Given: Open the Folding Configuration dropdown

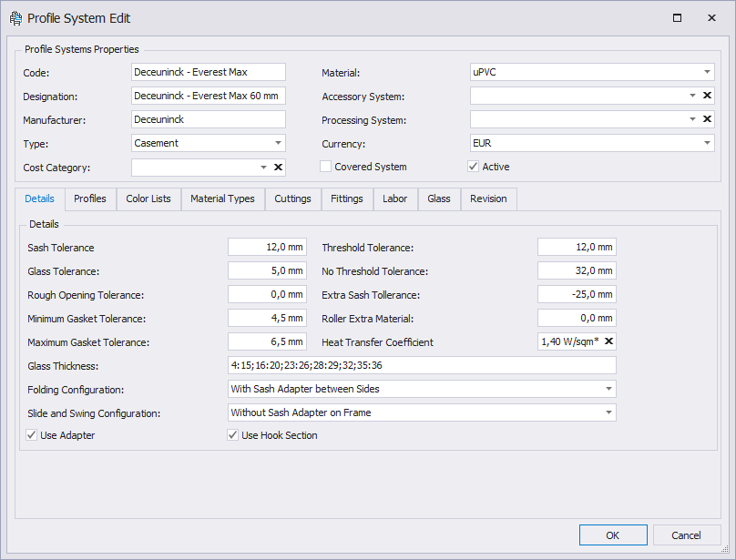Looking at the screenshot, I should pos(608,389).
